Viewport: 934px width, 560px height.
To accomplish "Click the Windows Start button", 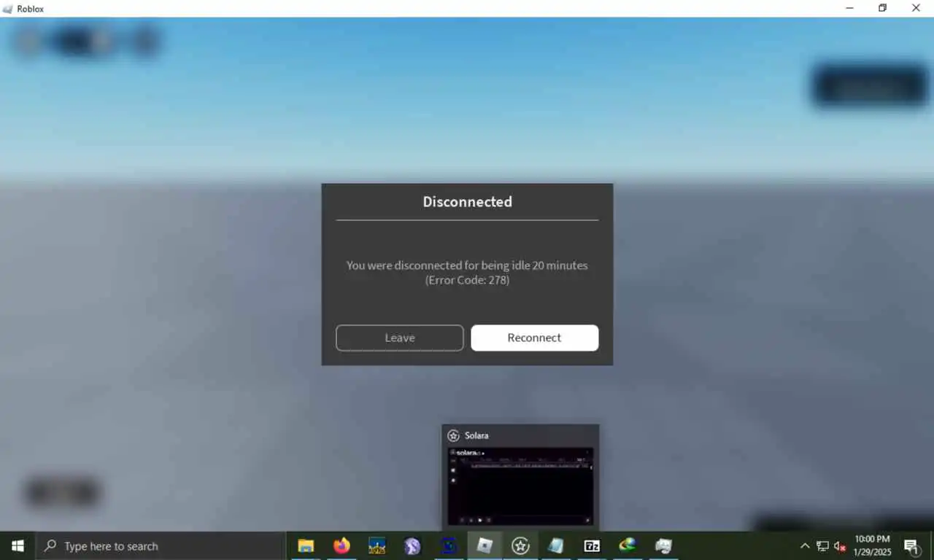I will [x=18, y=546].
